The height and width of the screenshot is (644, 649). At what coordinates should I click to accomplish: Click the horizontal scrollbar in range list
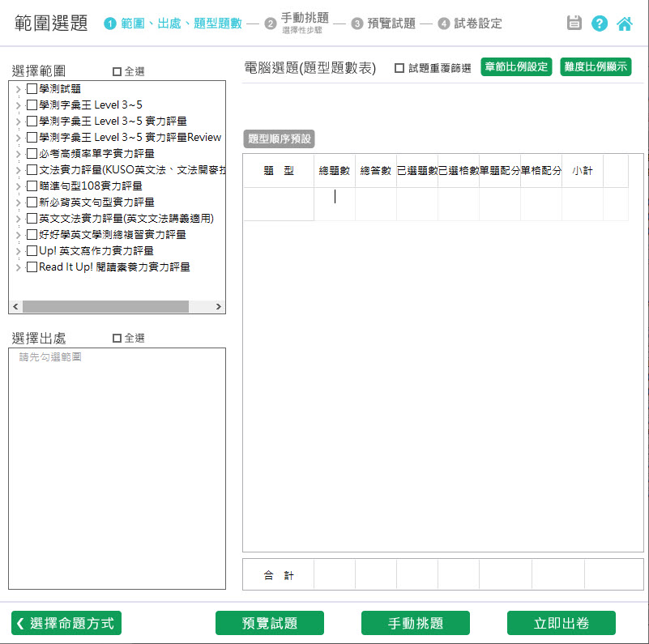[x=105, y=307]
